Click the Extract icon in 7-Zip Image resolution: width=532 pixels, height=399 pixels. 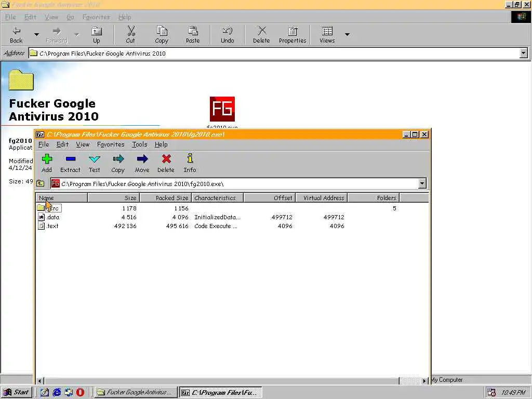coord(70,163)
